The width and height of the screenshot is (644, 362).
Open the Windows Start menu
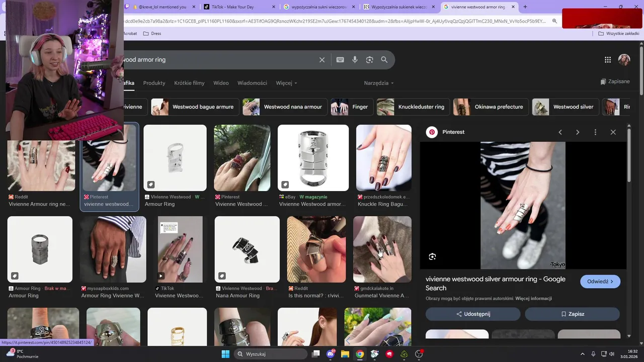(225, 354)
